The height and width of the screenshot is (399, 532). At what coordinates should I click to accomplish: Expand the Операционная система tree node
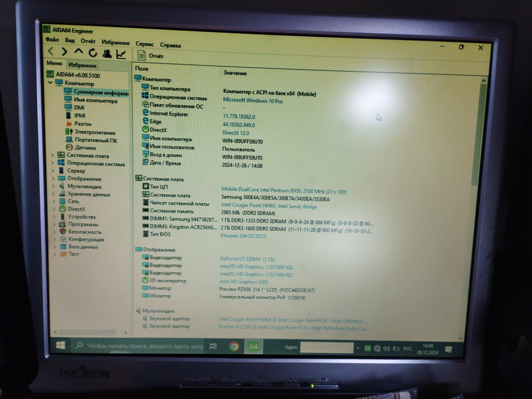53,163
